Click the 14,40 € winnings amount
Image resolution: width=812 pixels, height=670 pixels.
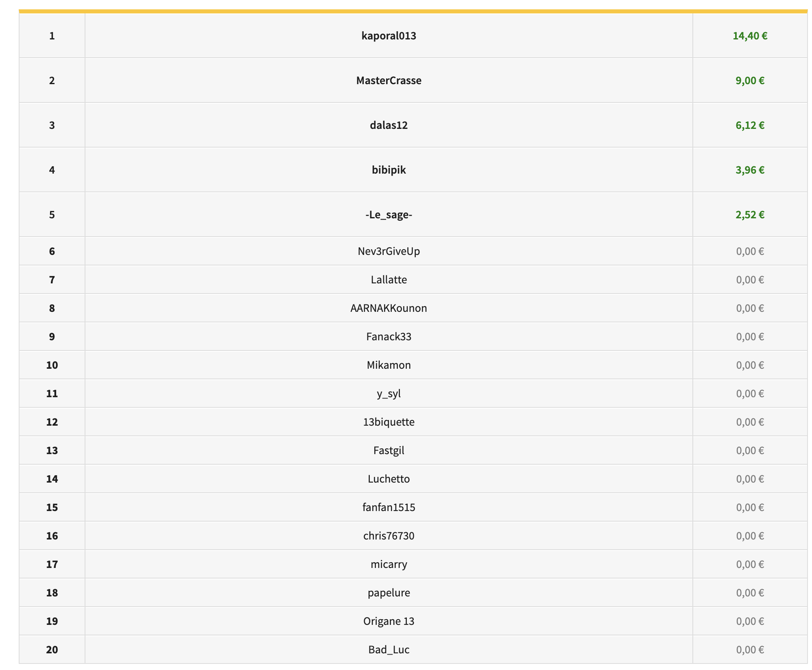[x=750, y=36]
